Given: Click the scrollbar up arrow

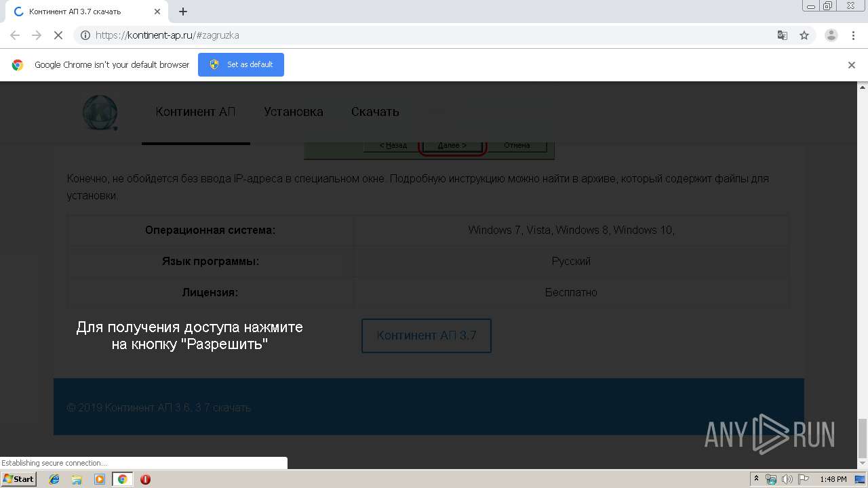Looking at the screenshot, I should 863,86.
